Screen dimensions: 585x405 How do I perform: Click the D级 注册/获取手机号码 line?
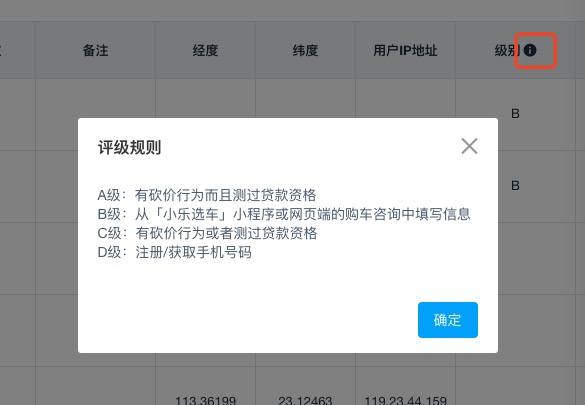pos(174,252)
